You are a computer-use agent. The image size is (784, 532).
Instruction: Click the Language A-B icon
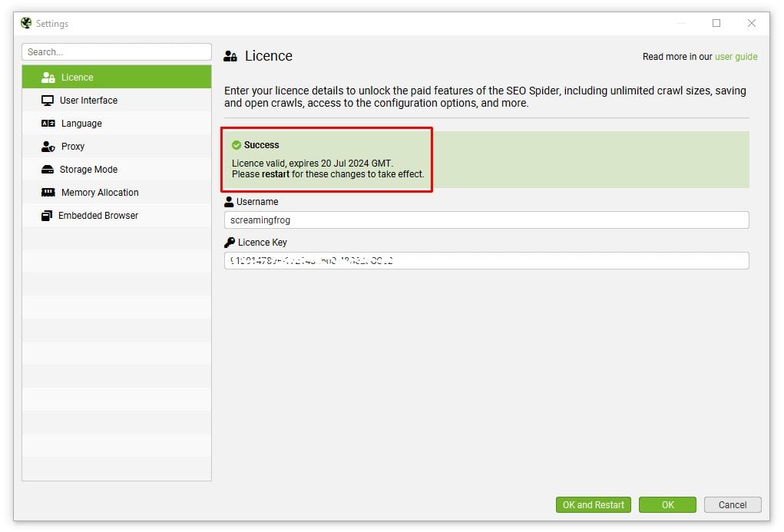coord(47,123)
